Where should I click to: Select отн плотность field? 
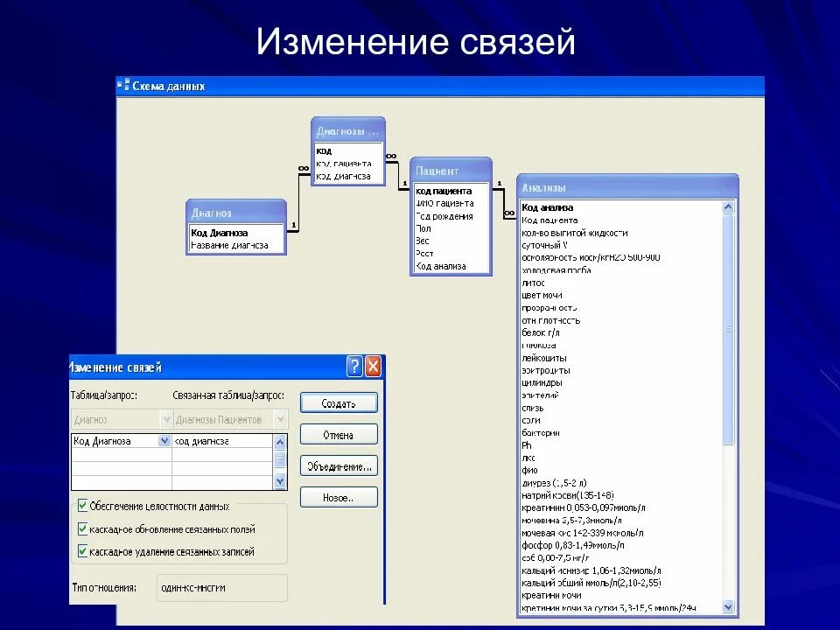pos(550,320)
